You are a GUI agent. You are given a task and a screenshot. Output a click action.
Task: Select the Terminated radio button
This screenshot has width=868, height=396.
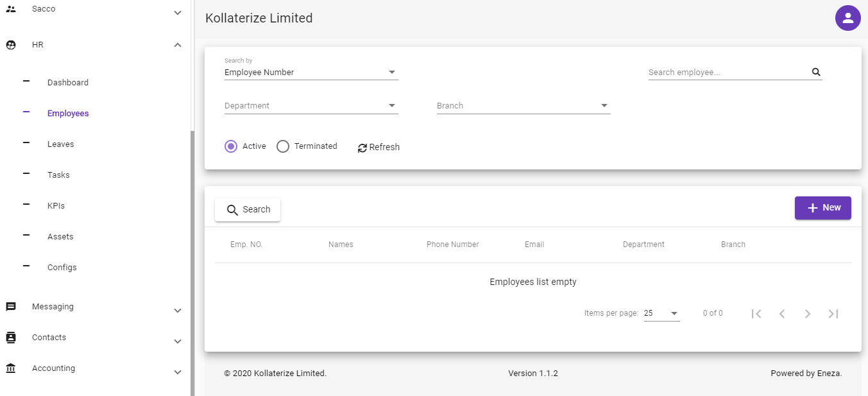coord(283,146)
